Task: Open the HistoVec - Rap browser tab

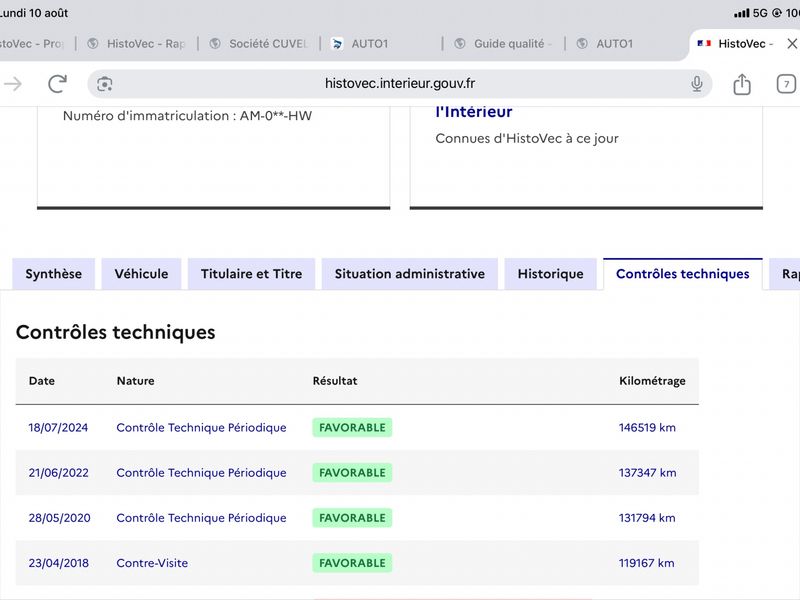Action: tap(137, 44)
